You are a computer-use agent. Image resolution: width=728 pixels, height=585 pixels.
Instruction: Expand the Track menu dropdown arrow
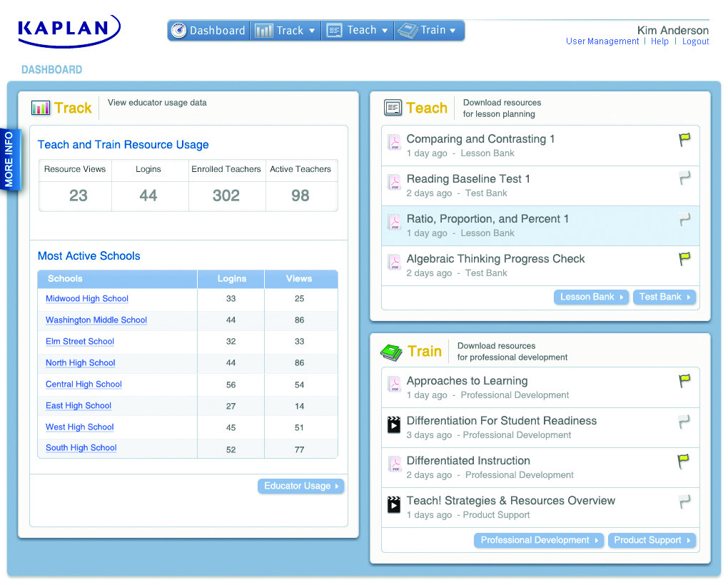click(312, 31)
